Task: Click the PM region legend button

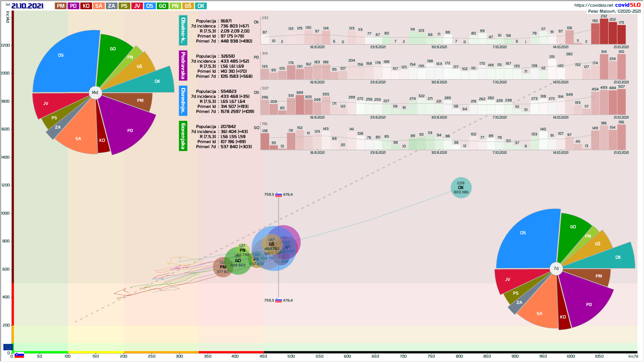Action: coord(61,6)
